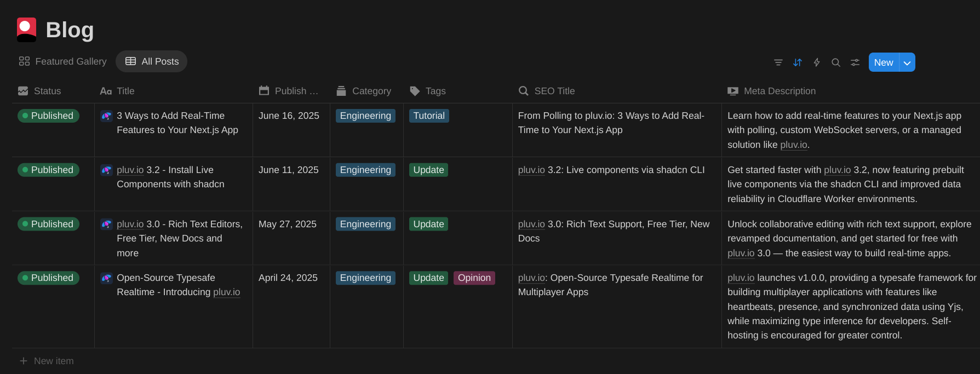Image resolution: width=980 pixels, height=374 pixels.
Task: Click Published status for June 11 post
Action: (x=48, y=170)
